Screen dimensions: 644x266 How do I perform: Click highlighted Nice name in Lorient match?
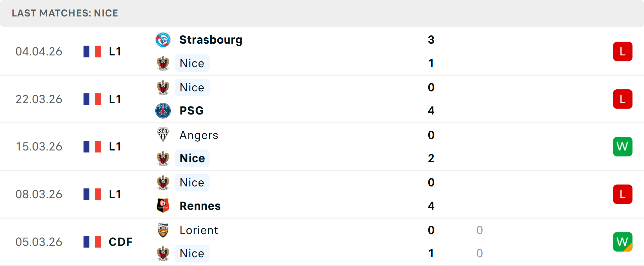click(x=192, y=254)
